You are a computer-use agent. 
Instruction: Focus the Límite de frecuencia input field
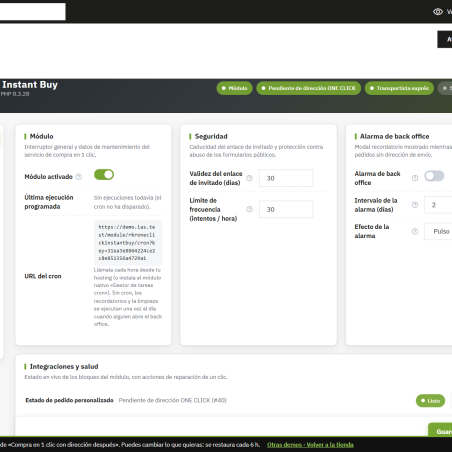pos(286,209)
